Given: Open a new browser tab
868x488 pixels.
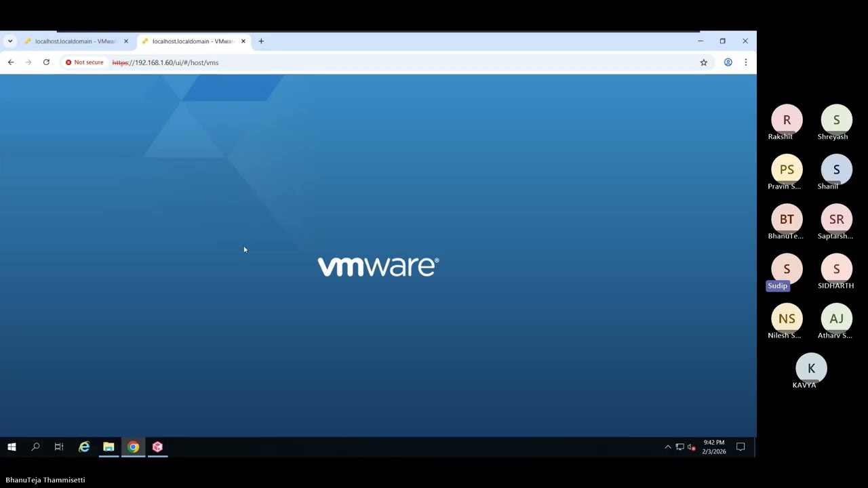Looking at the screenshot, I should pos(261,41).
